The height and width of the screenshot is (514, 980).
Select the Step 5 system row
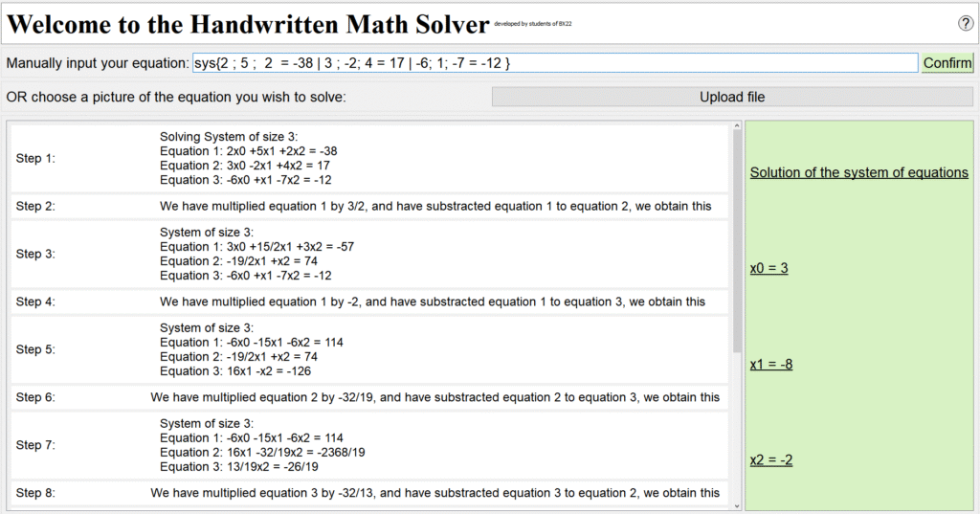pos(369,350)
